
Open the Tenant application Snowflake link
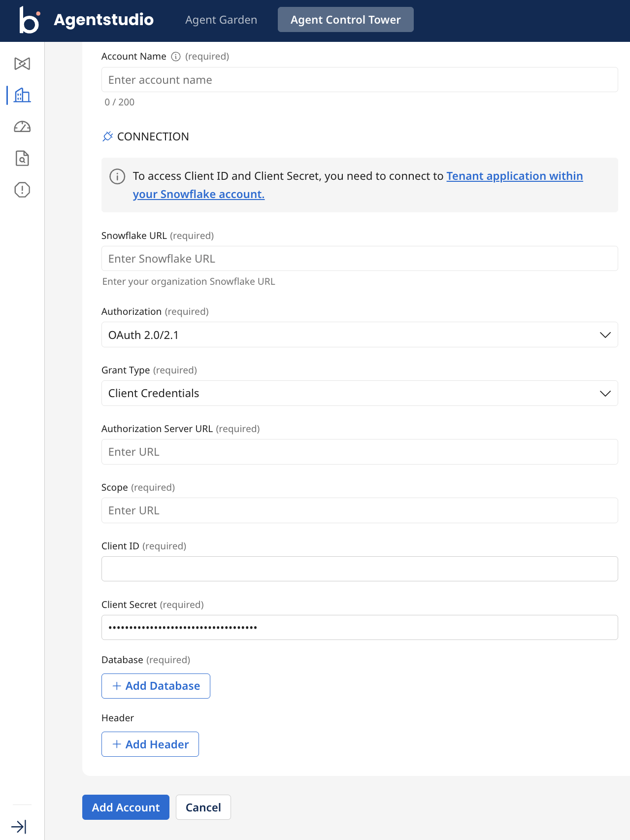point(514,176)
